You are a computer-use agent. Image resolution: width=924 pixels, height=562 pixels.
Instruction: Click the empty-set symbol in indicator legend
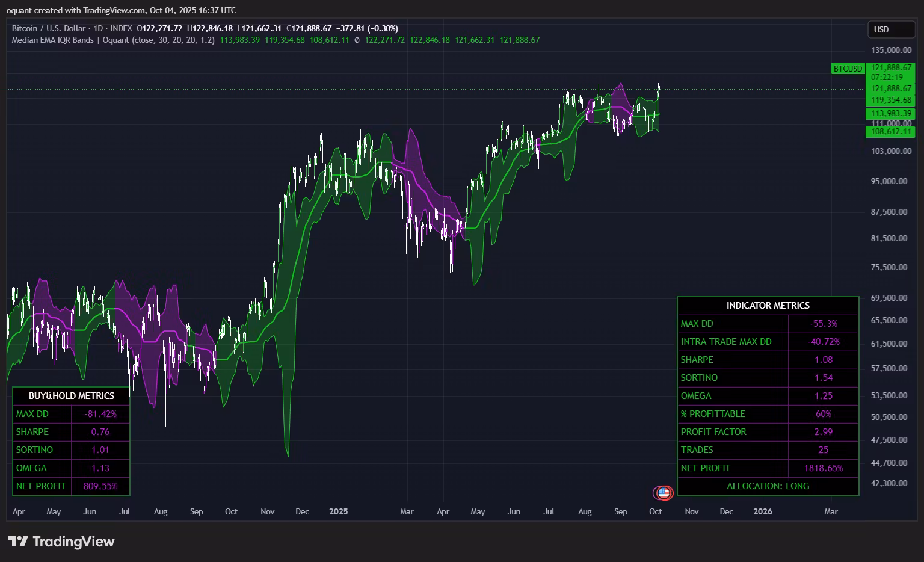click(357, 40)
